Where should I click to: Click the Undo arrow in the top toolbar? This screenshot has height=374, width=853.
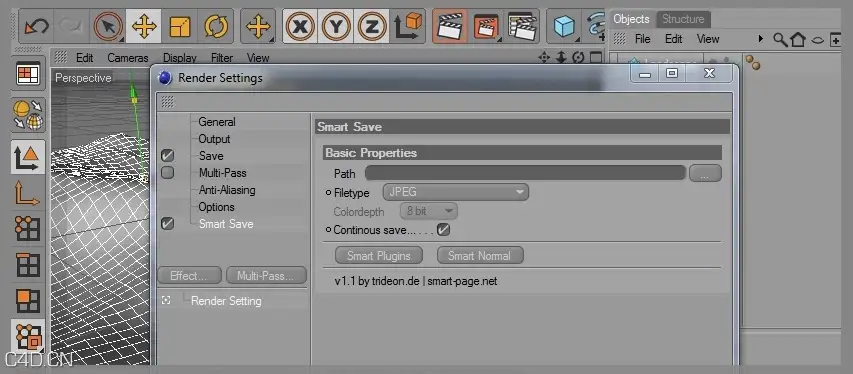pos(36,26)
